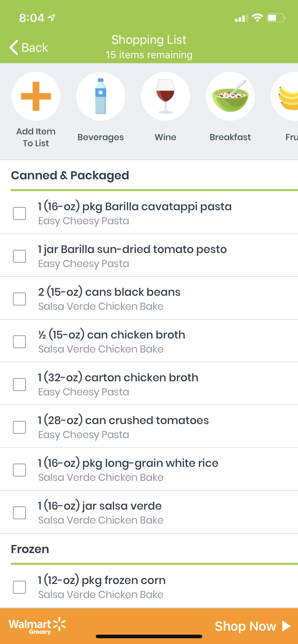Choose the Breakfast cereal bowl icon
Viewport: 298px width, 644px height.
(230, 96)
